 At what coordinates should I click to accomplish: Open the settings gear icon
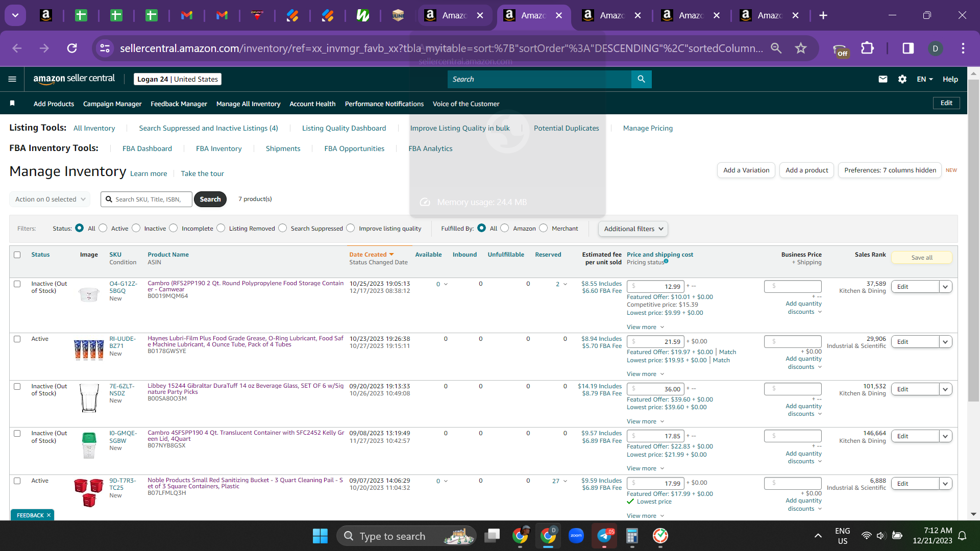(x=902, y=79)
